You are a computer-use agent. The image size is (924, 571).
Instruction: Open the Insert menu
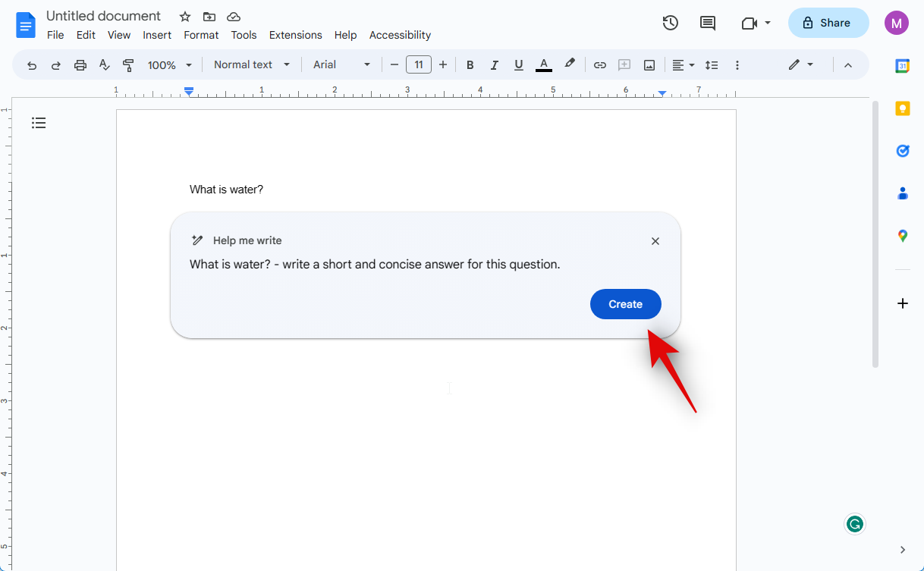157,35
